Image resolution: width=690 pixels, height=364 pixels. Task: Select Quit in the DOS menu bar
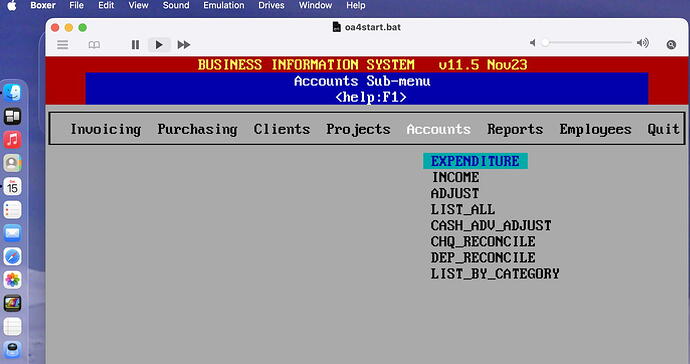pos(663,129)
